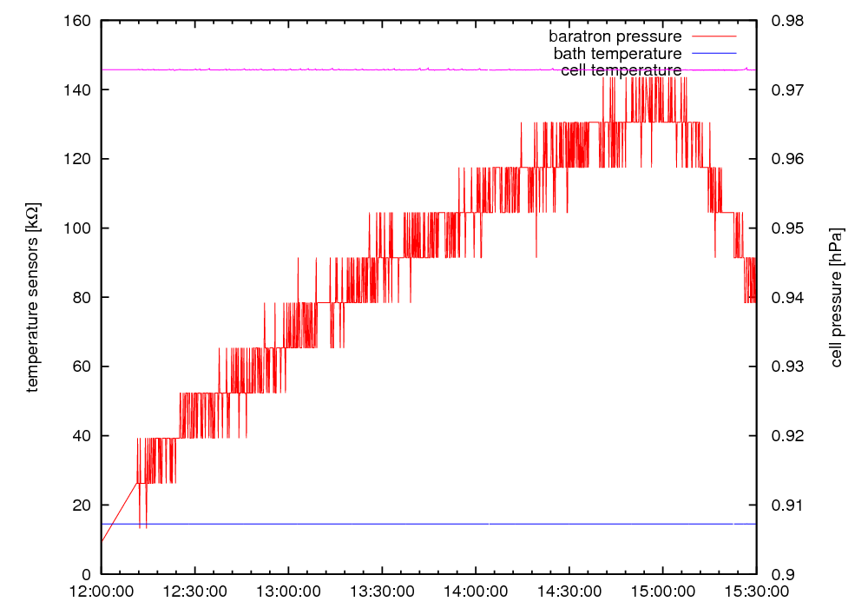Select the "temperature sensors [kΩ]" axis title

click(32, 297)
